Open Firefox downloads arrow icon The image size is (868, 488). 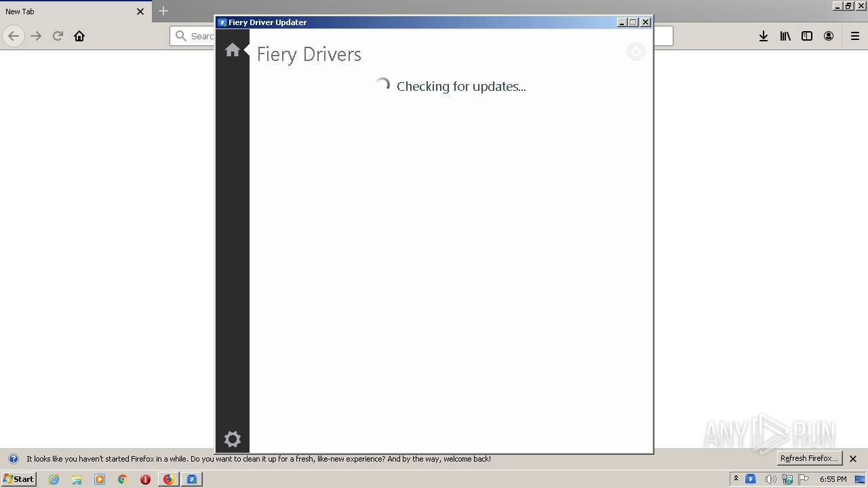click(x=764, y=36)
